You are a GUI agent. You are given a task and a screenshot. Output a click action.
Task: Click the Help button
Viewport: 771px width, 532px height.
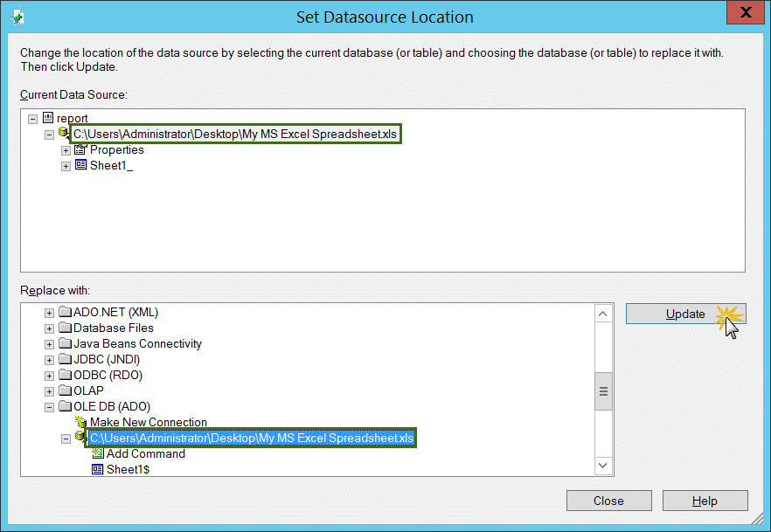pos(705,501)
